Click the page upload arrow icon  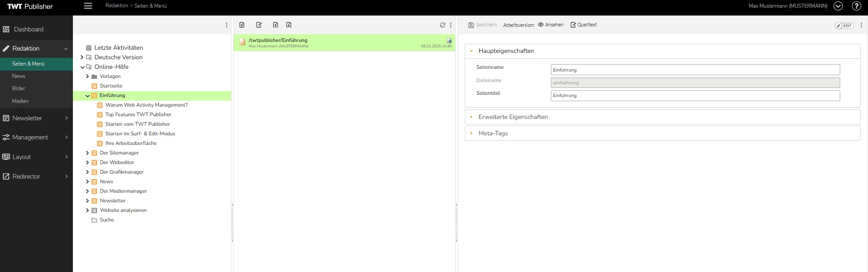[275, 25]
